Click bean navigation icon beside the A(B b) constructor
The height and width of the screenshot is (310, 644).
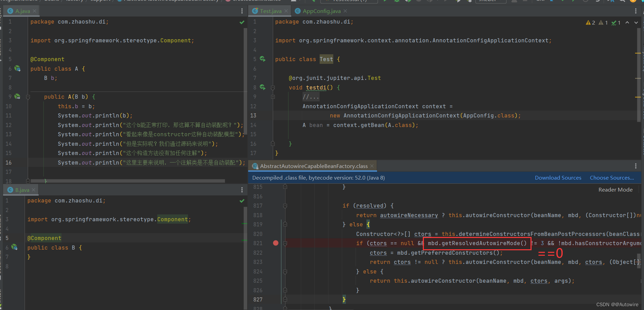[x=17, y=97]
